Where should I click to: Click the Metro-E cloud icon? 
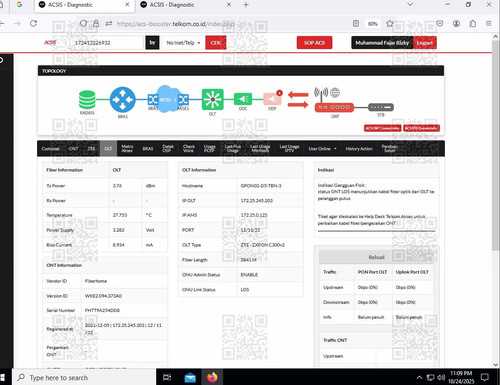168,99
